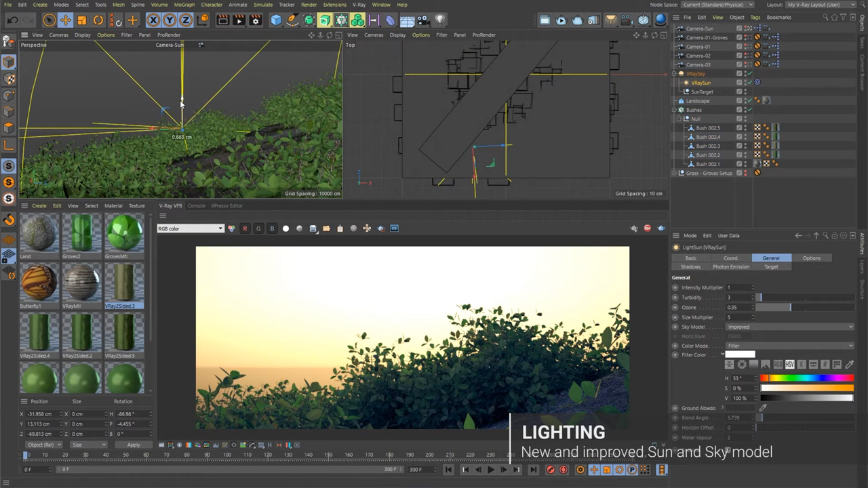Open the Shadows attribute tab

pos(690,266)
